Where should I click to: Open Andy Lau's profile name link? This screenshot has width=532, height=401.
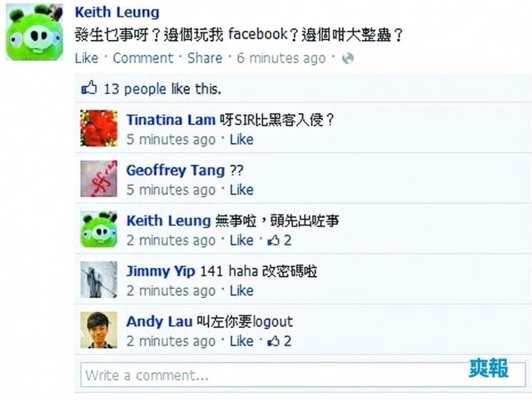159,321
